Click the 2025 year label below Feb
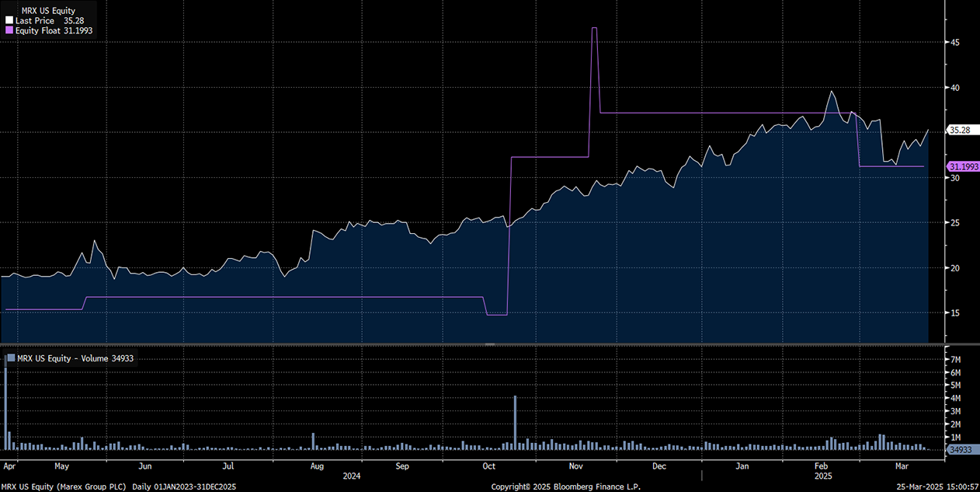This screenshot has height=492, width=980. point(822,476)
